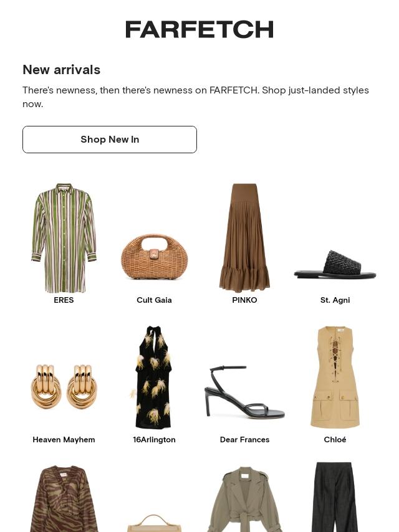
Task: Click the ERES brand label
Action: click(64, 300)
